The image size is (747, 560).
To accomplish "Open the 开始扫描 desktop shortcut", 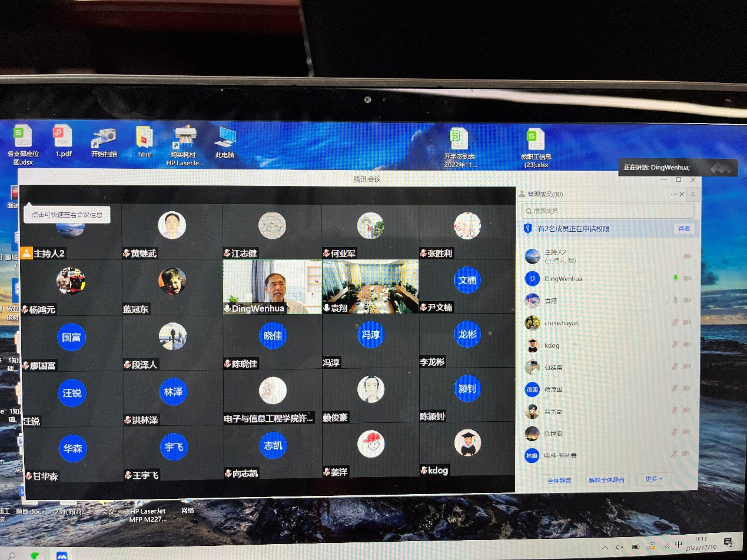I will (x=104, y=142).
